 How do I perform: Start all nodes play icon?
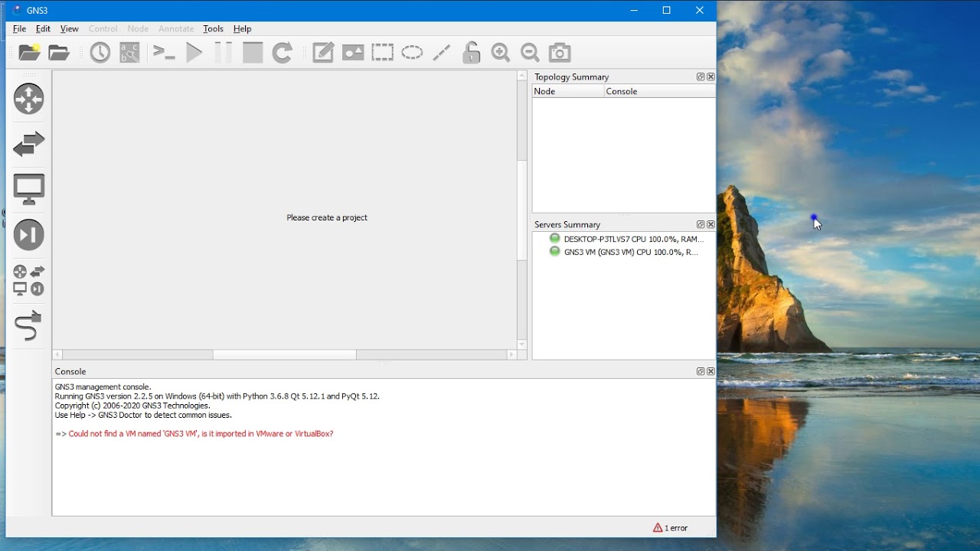point(194,52)
